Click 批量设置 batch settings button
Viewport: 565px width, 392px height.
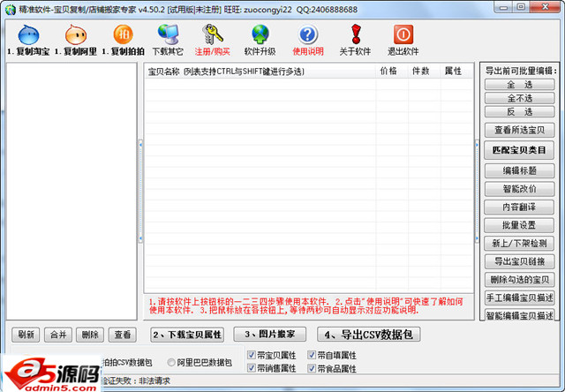pos(519,225)
